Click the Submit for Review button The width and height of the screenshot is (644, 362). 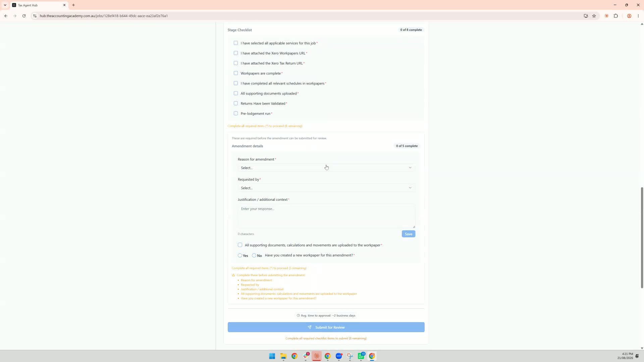(326, 327)
